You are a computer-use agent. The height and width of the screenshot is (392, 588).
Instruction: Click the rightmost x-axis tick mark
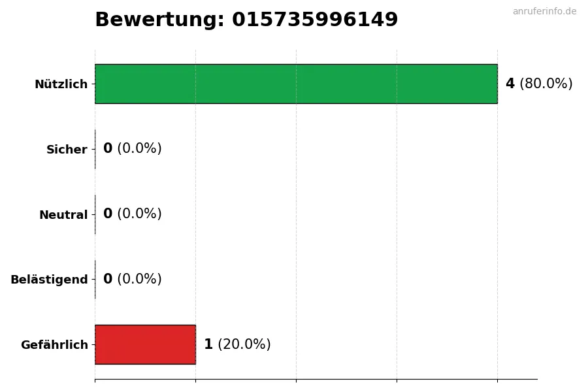click(497, 380)
